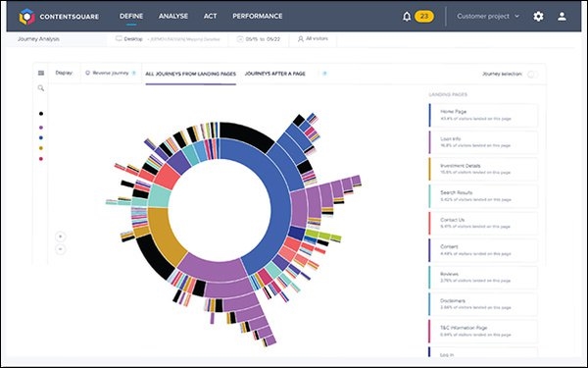
Task: Click the search magnifier icon
Action: click(x=41, y=88)
